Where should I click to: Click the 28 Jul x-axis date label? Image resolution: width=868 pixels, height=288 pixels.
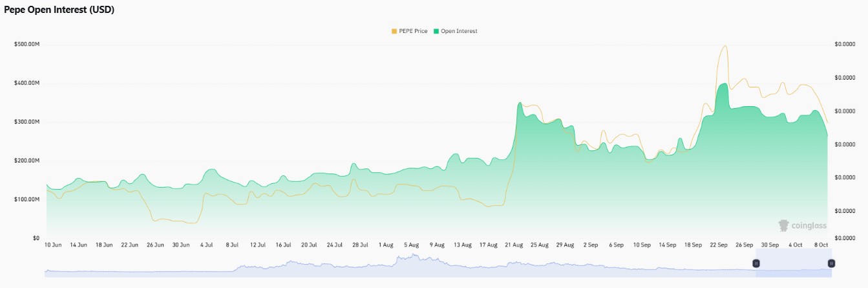pos(360,245)
